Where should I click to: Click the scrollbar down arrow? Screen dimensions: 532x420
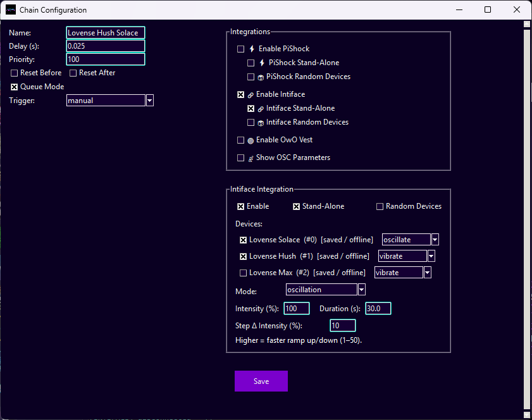(527, 415)
